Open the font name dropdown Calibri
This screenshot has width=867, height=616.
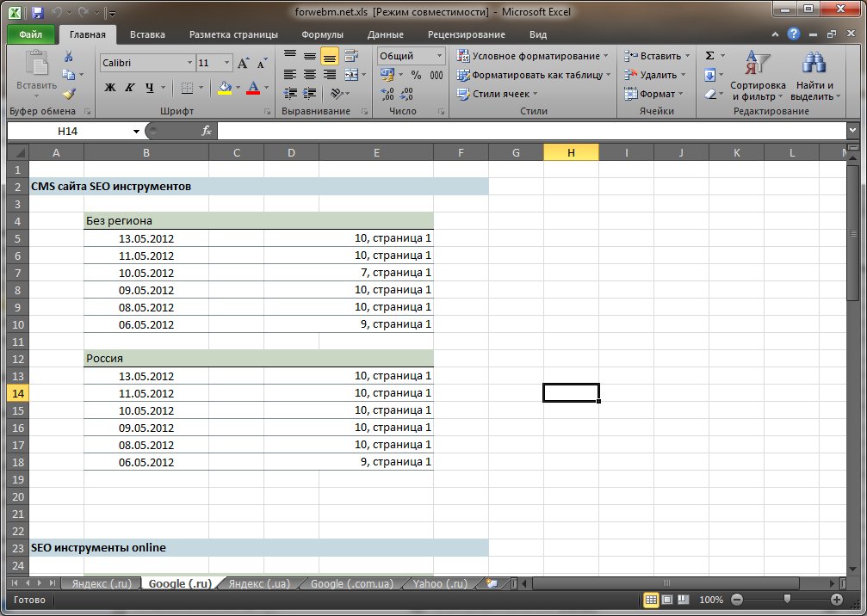tap(190, 64)
